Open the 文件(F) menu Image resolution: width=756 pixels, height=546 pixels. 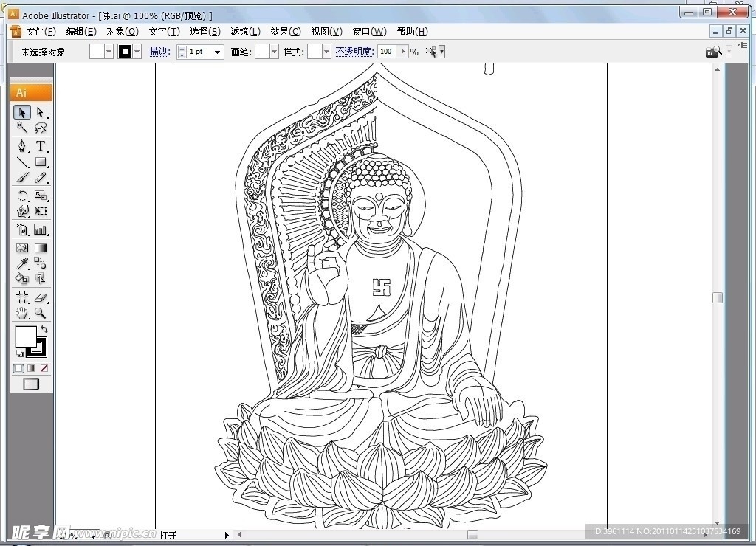[x=41, y=31]
